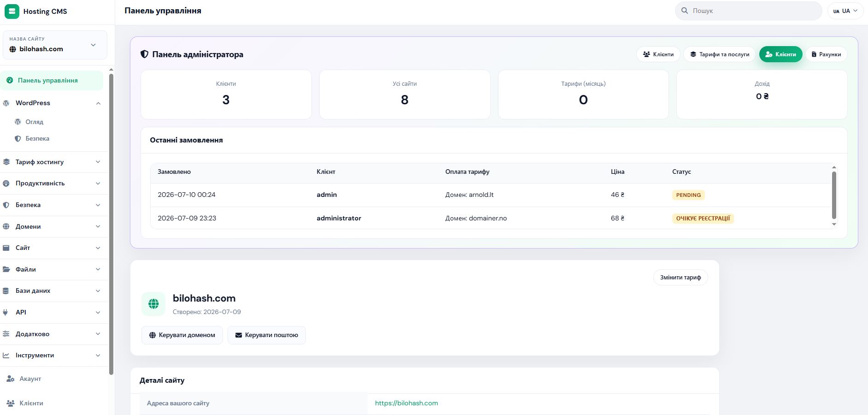Screen dimensions: 868x415
Task: Click the green Hosting CMS logo icon
Action: (12, 11)
